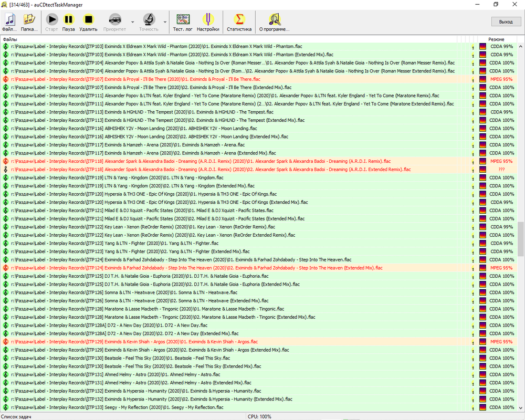
Task: Click the scrollbar up arrow
Action: [x=521, y=47]
